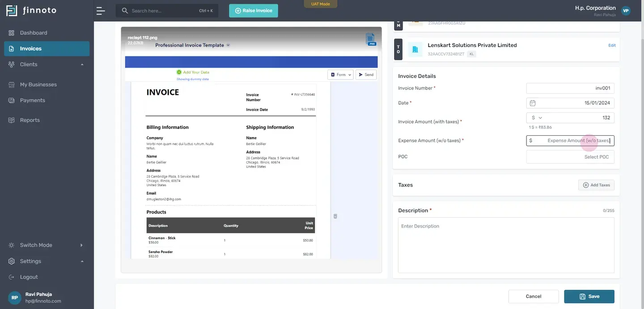Click the finnoto logo
The width and height of the screenshot is (644, 309).
click(31, 10)
